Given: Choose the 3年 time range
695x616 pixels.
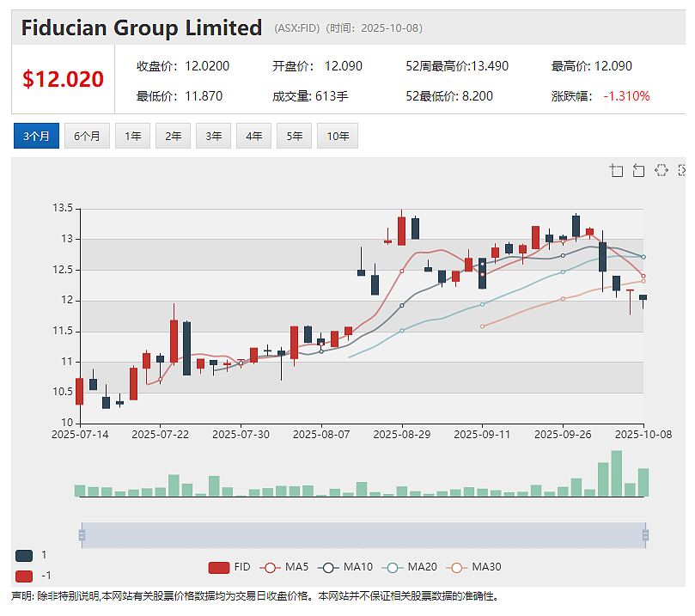Looking at the screenshot, I should tap(213, 136).
